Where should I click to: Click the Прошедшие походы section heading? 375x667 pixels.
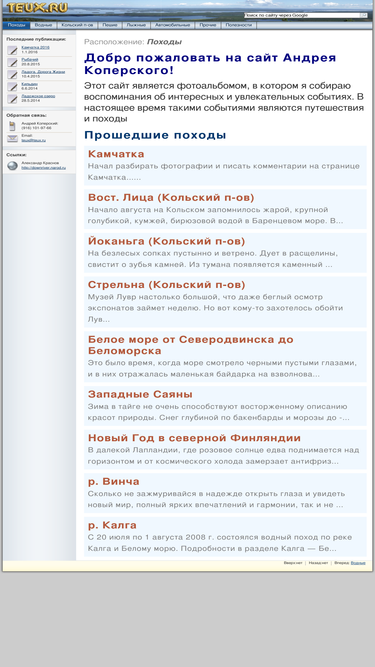click(155, 135)
